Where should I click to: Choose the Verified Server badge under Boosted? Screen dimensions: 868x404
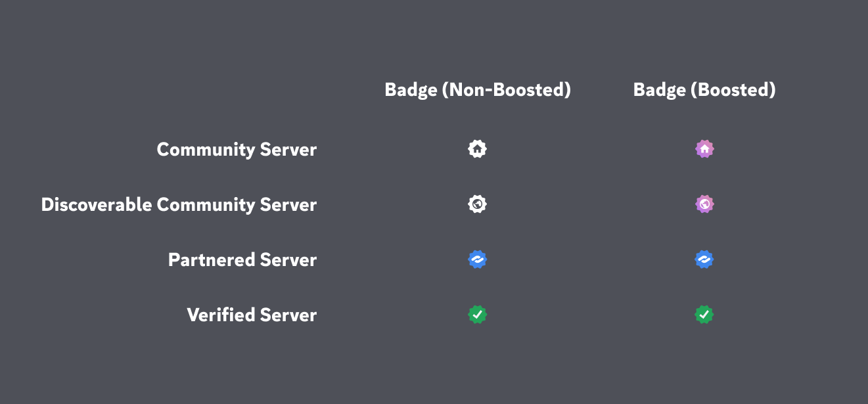point(704,315)
